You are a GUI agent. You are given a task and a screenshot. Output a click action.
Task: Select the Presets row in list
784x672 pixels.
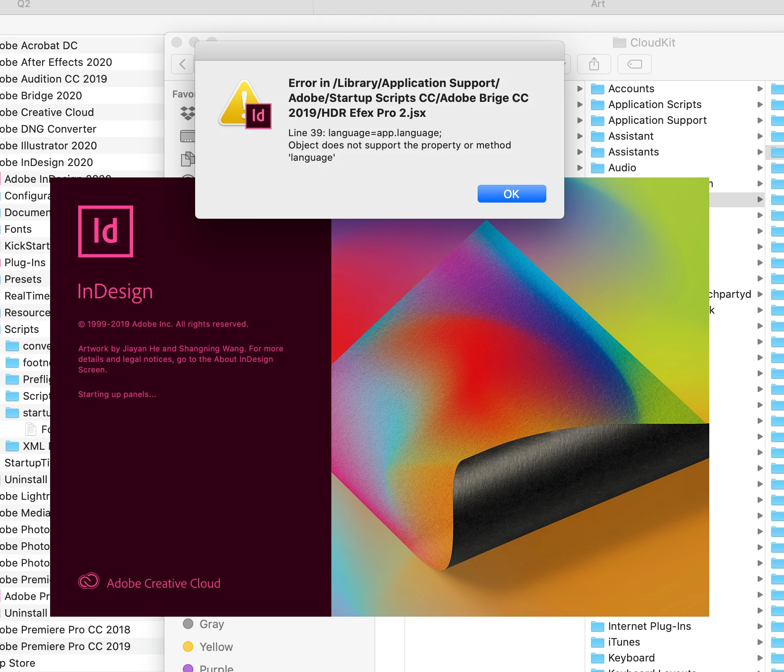pyautogui.click(x=25, y=279)
